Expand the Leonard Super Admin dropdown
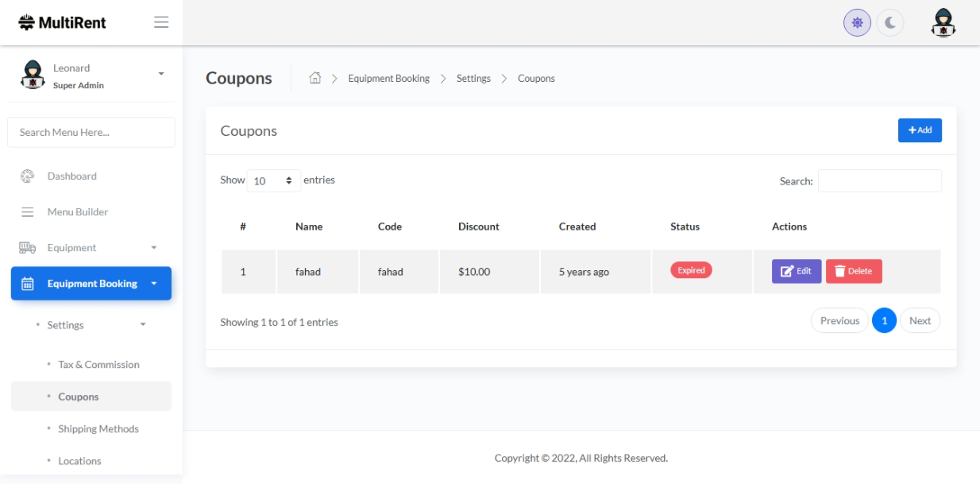The height and width of the screenshot is (484, 980). [161, 74]
